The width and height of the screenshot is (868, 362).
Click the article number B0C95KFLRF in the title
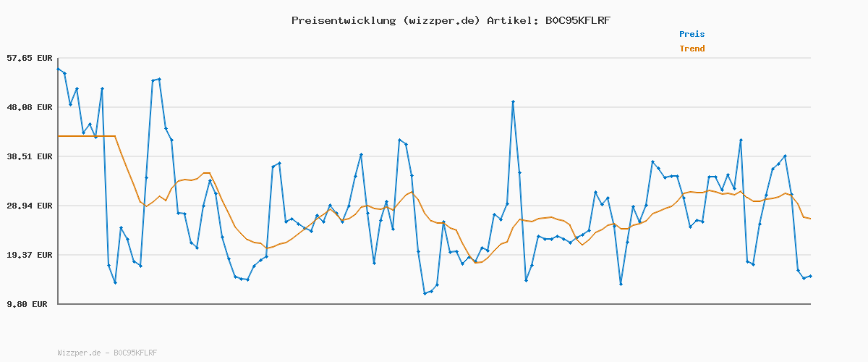click(x=577, y=20)
